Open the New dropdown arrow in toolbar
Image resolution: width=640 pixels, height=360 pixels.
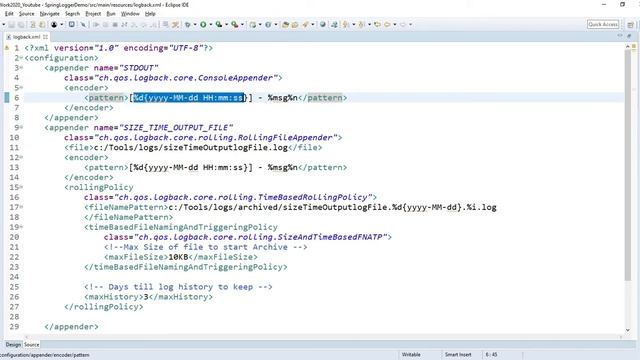tap(4, 24)
